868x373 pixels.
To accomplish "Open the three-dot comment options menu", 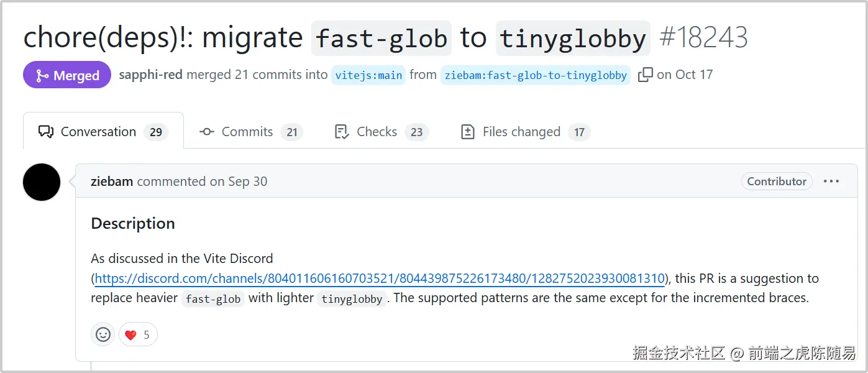I will [x=831, y=182].
